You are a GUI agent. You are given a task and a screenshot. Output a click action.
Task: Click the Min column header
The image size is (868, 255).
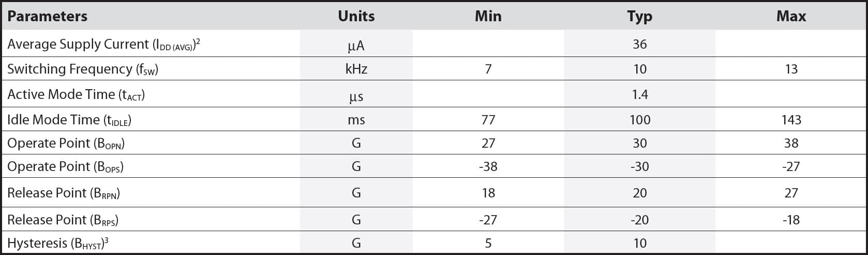pyautogui.click(x=488, y=16)
